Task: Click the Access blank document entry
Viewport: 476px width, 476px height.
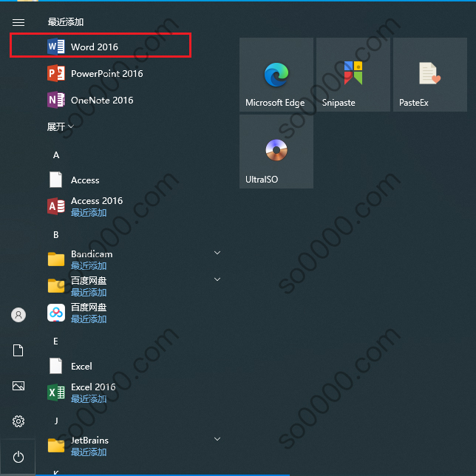Action: [x=132, y=180]
